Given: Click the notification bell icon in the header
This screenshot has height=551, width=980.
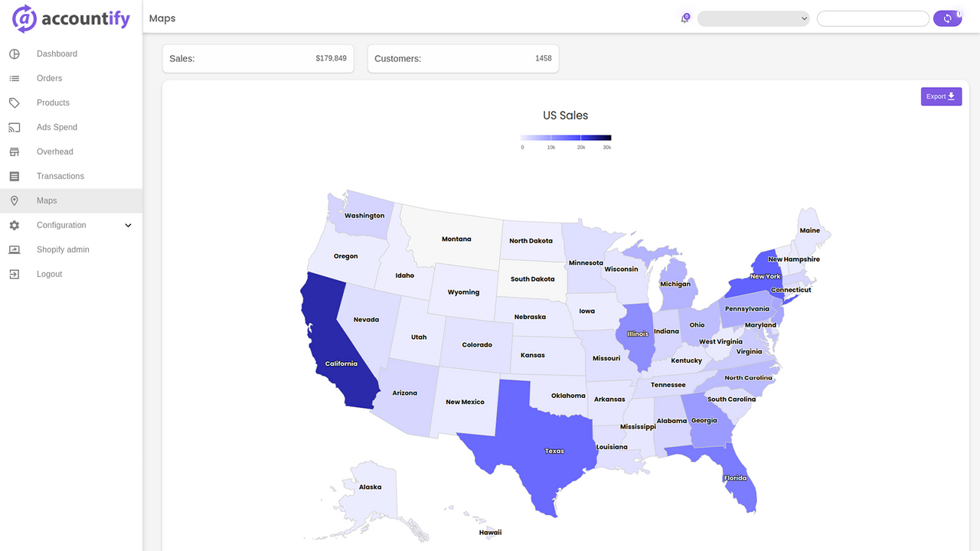Looking at the screenshot, I should [684, 17].
